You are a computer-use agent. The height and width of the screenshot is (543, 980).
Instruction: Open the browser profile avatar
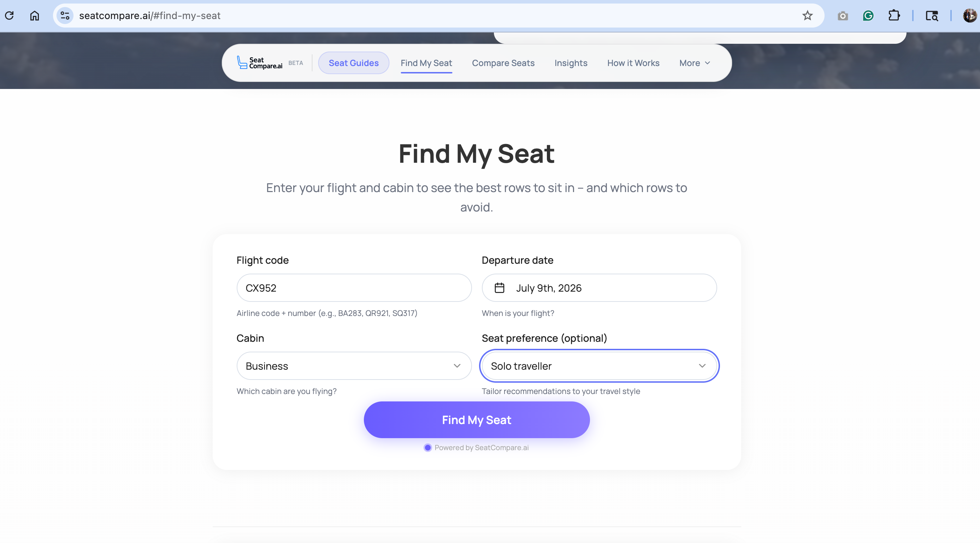(967, 16)
